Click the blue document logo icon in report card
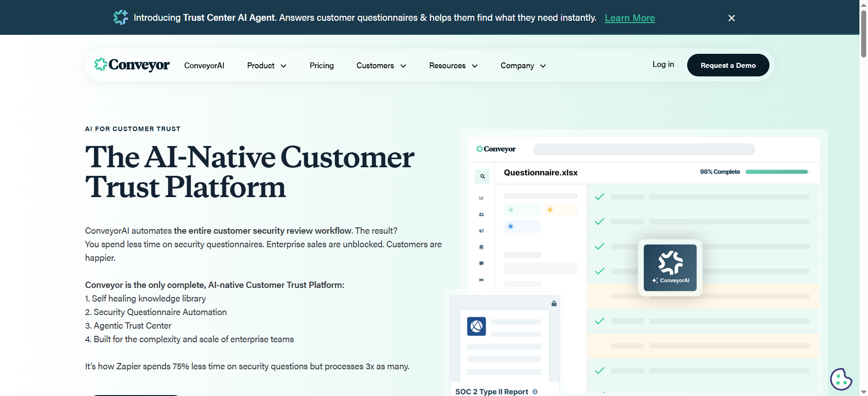 476,326
